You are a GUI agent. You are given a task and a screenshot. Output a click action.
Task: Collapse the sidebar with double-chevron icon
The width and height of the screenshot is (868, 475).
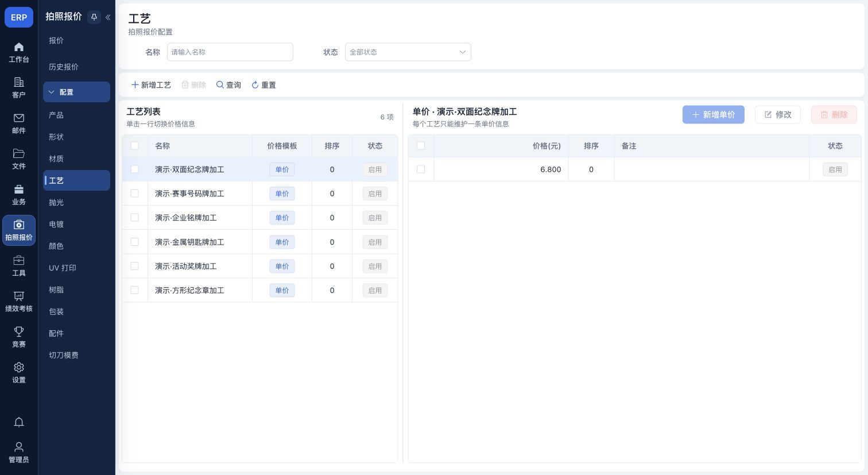click(108, 17)
